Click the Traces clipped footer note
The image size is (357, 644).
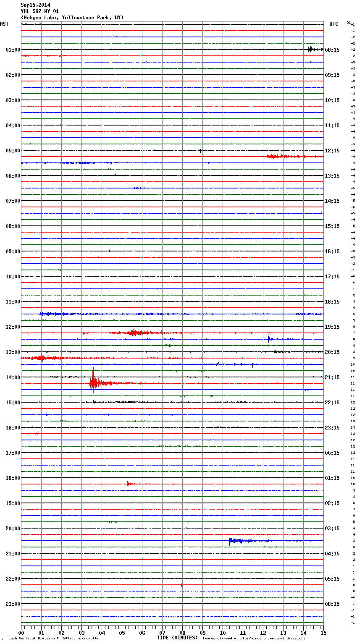pos(254,639)
